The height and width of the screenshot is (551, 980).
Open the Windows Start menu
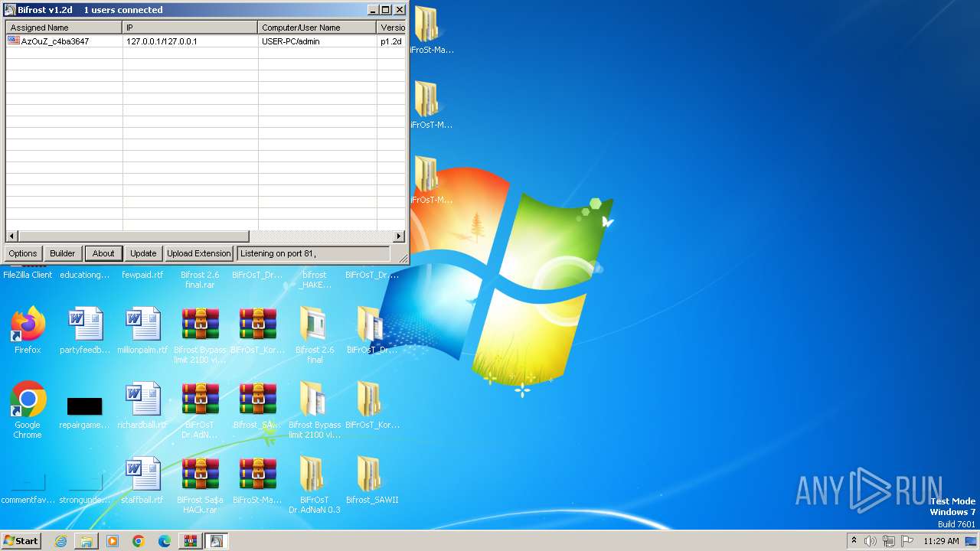click(x=21, y=541)
